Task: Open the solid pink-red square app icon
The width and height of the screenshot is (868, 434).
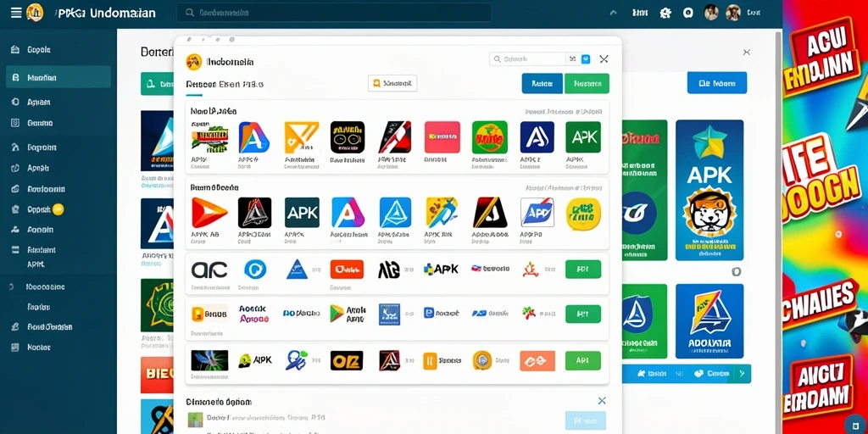Action: coord(442,137)
